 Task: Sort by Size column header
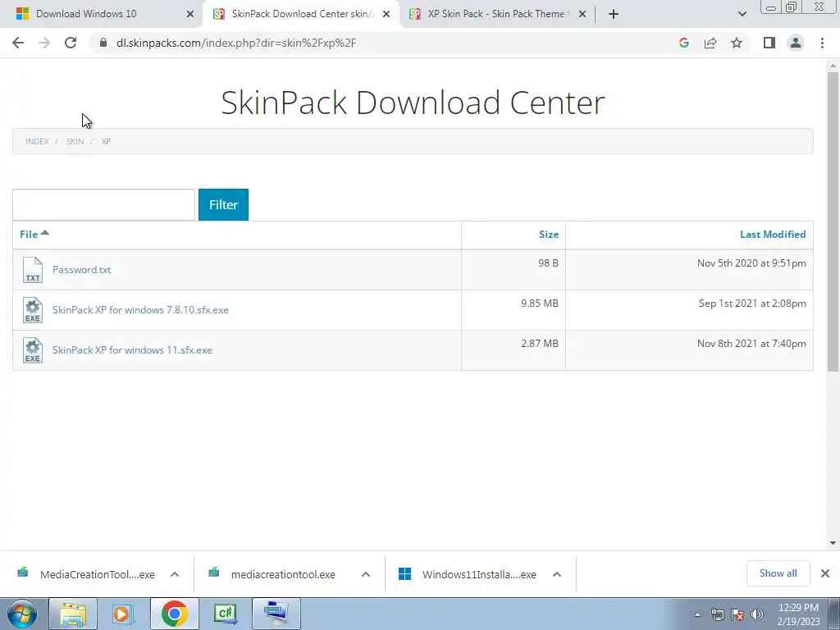[549, 234]
